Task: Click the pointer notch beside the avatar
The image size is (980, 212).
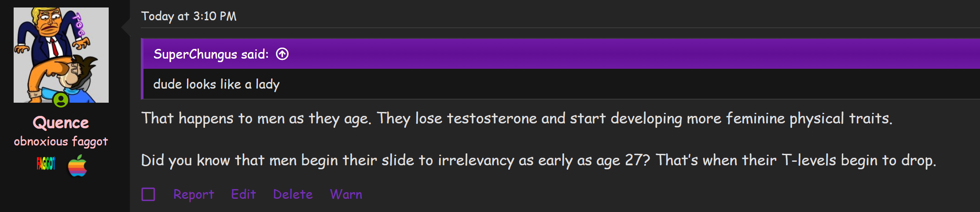Action: coord(126,27)
